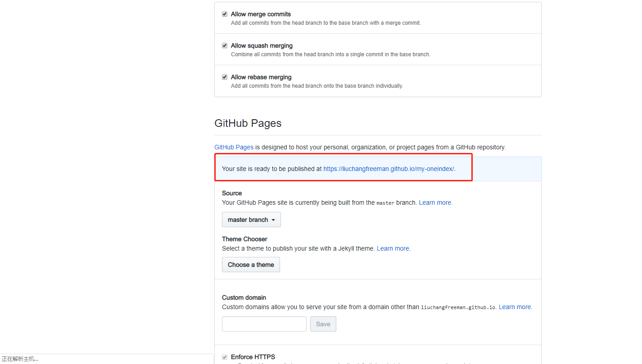This screenshot has height=364, width=642.
Task: Disable the Allow rebase merging checkbox
Action: [x=225, y=77]
